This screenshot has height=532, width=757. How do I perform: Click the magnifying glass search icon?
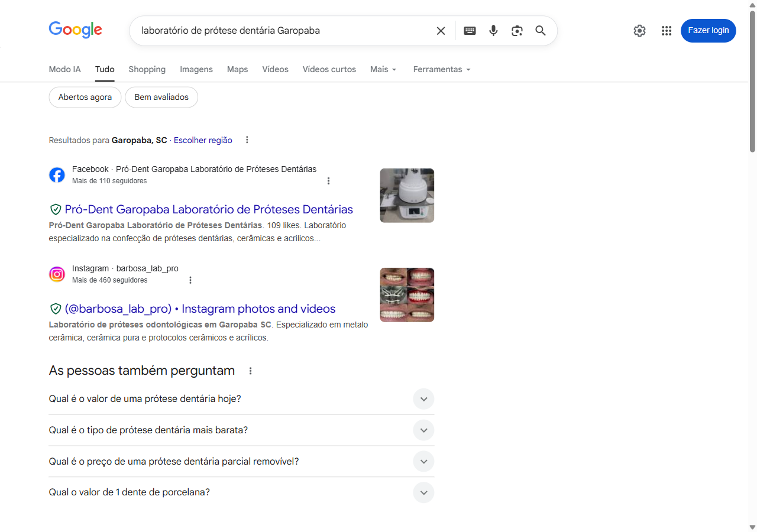click(541, 31)
